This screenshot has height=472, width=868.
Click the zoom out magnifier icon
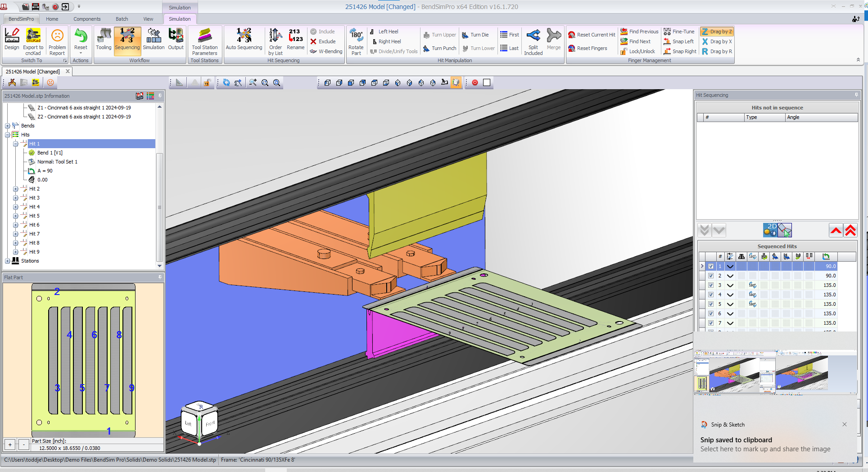[265, 82]
